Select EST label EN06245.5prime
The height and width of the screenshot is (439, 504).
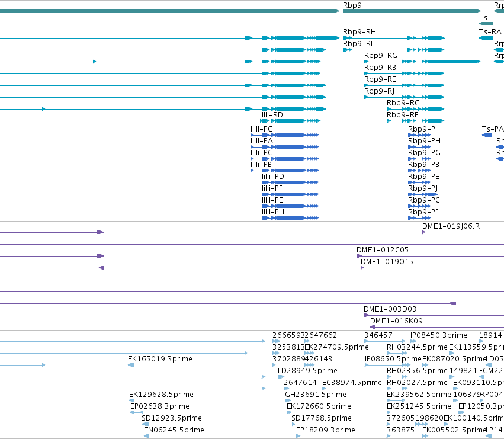tap(174, 430)
